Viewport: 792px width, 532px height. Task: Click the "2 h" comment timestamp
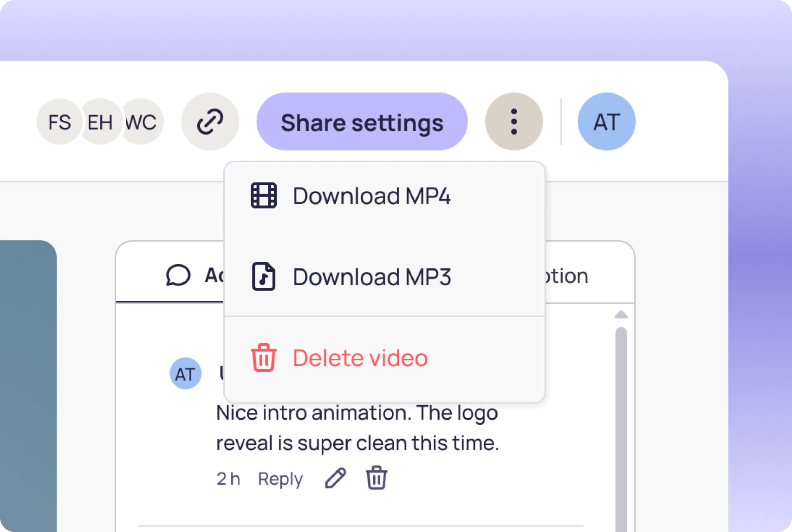(228, 479)
